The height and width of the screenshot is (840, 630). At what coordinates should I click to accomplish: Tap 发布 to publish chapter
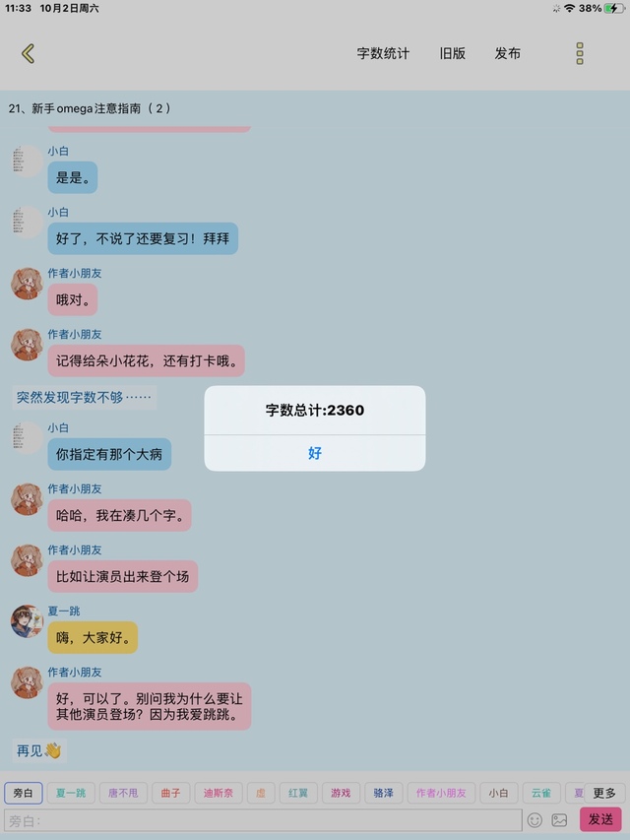click(x=507, y=53)
